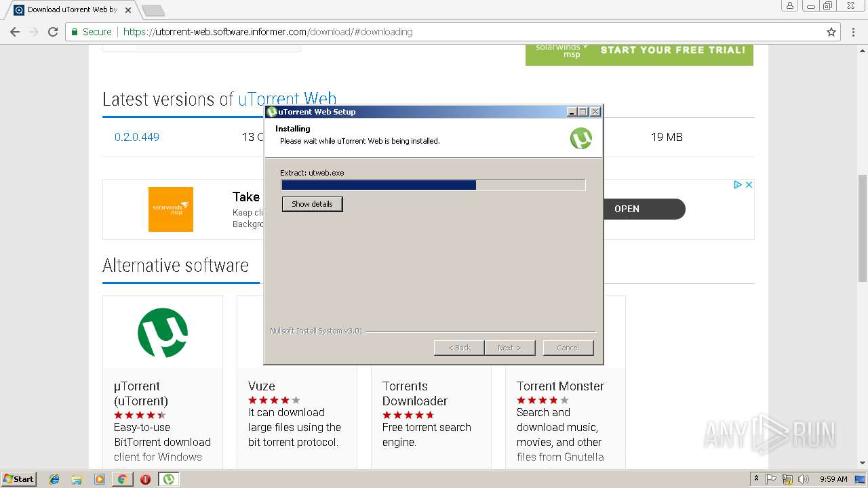Click the network tray icon
The height and width of the screenshot is (488, 868).
pyautogui.click(x=787, y=479)
